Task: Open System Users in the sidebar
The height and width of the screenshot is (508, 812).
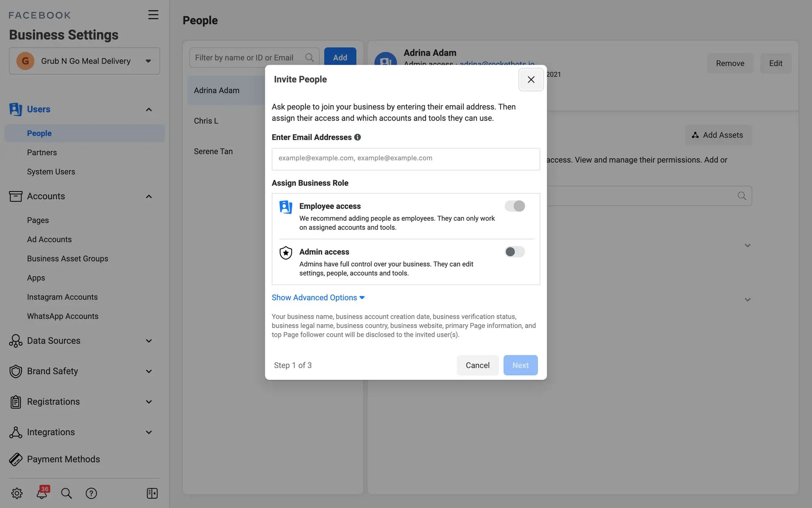Action: coord(51,172)
